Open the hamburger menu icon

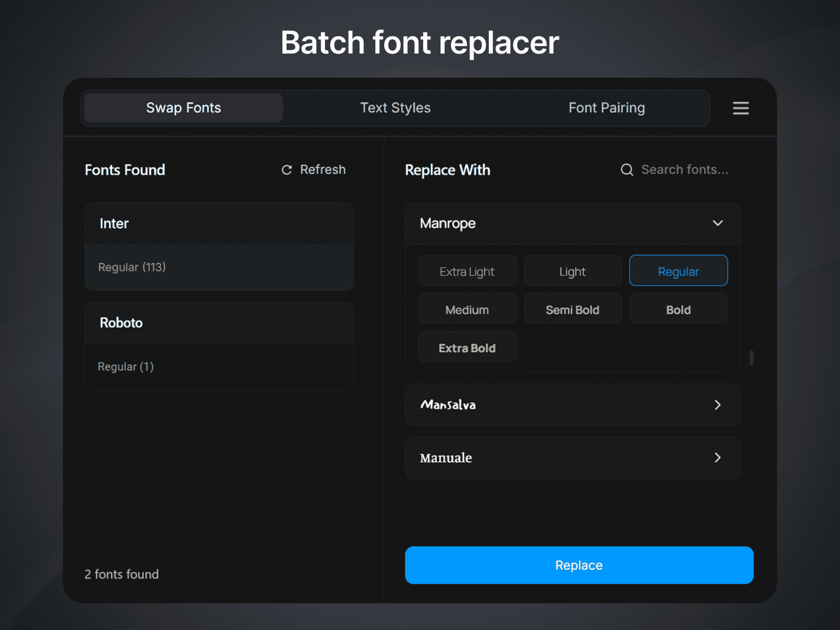click(x=741, y=108)
